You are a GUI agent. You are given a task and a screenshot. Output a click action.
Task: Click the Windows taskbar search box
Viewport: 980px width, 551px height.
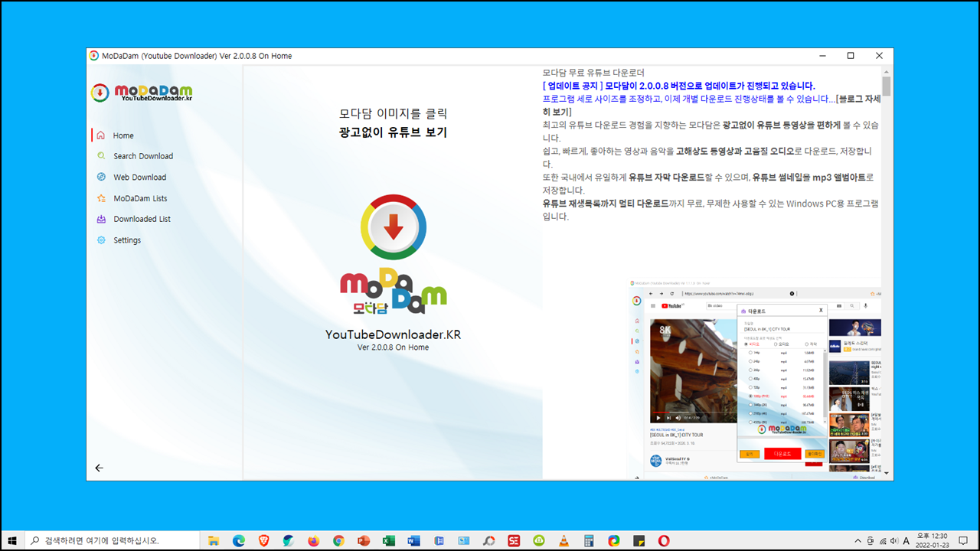point(113,540)
